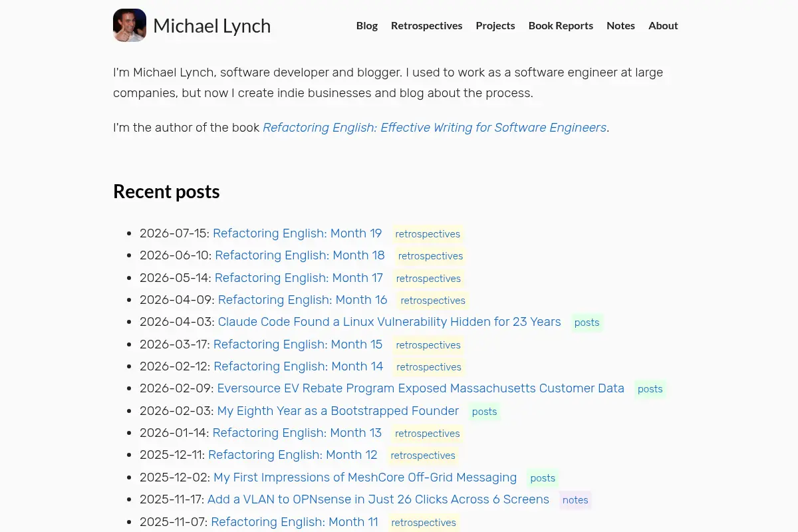View Refactoring English: Month 12

[x=293, y=455]
